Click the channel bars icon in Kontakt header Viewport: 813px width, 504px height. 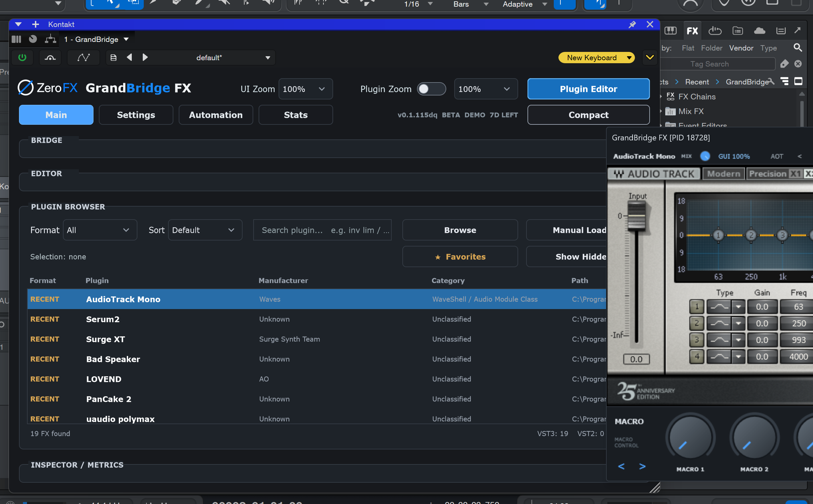coord(16,39)
